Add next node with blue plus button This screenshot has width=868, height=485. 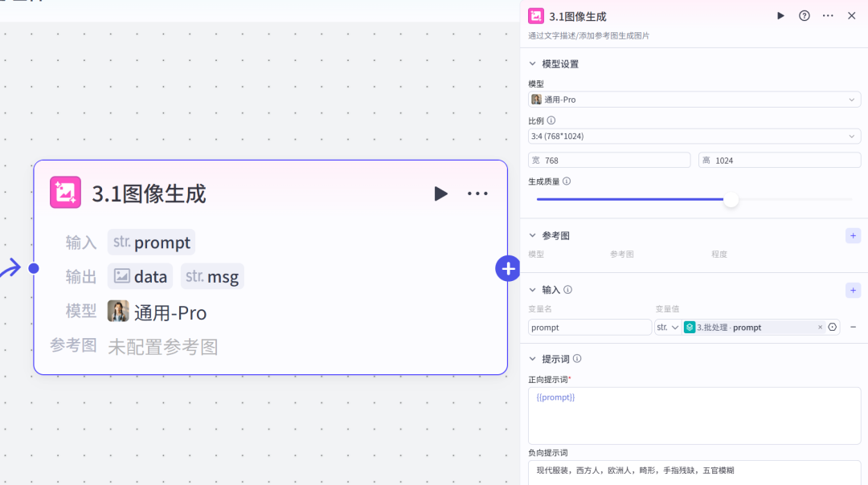tap(508, 269)
